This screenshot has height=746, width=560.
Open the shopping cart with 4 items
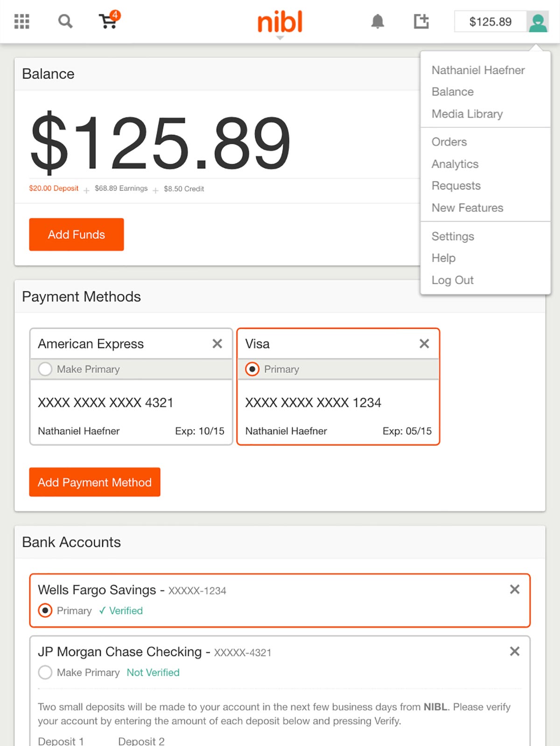[x=110, y=20]
